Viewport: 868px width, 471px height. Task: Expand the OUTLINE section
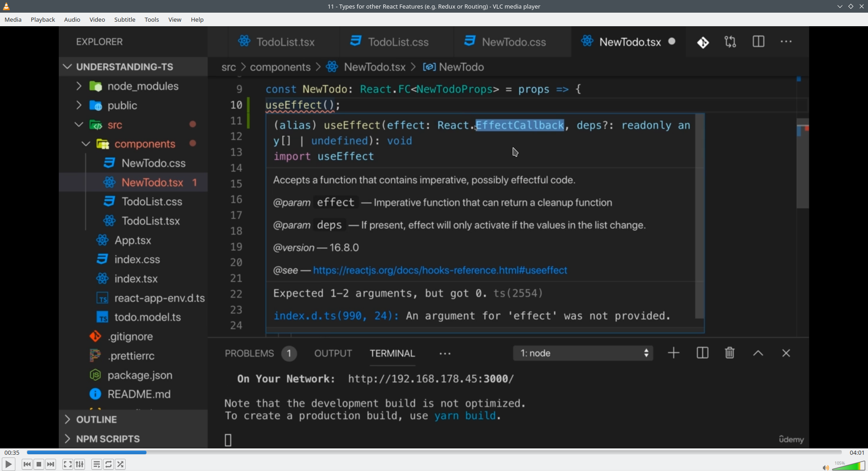coord(67,419)
